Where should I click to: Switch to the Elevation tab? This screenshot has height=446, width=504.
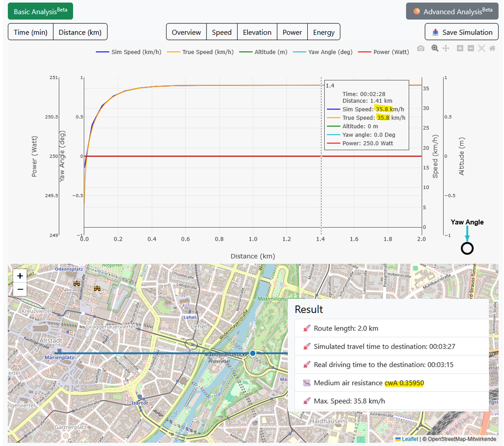pyautogui.click(x=257, y=32)
